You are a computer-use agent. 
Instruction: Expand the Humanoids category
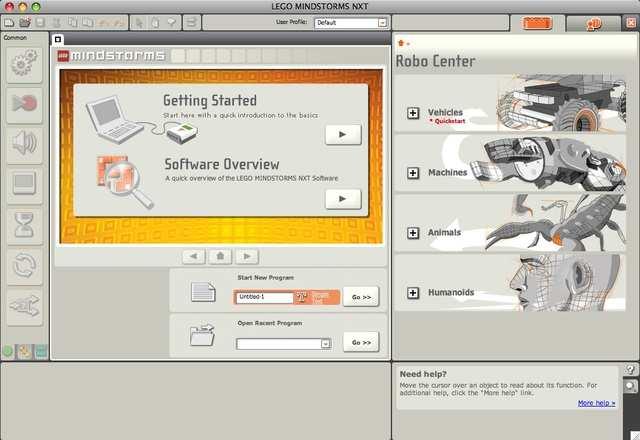(x=413, y=293)
